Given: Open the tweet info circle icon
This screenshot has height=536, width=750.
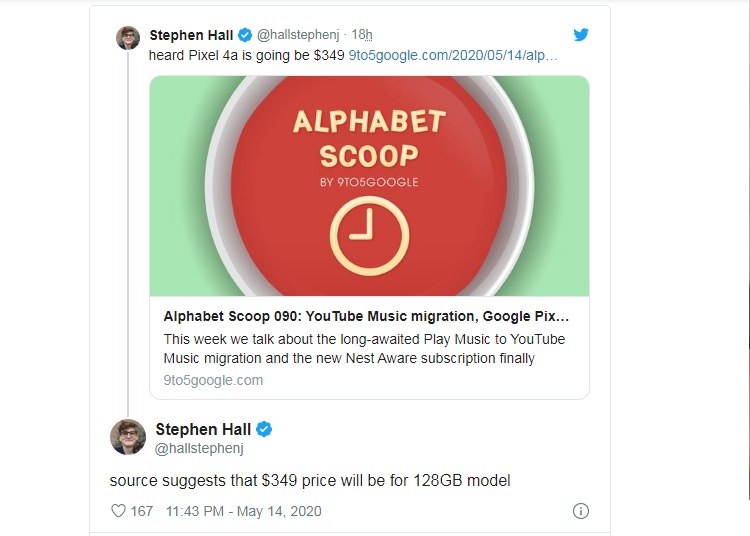Looking at the screenshot, I should tap(581, 511).
